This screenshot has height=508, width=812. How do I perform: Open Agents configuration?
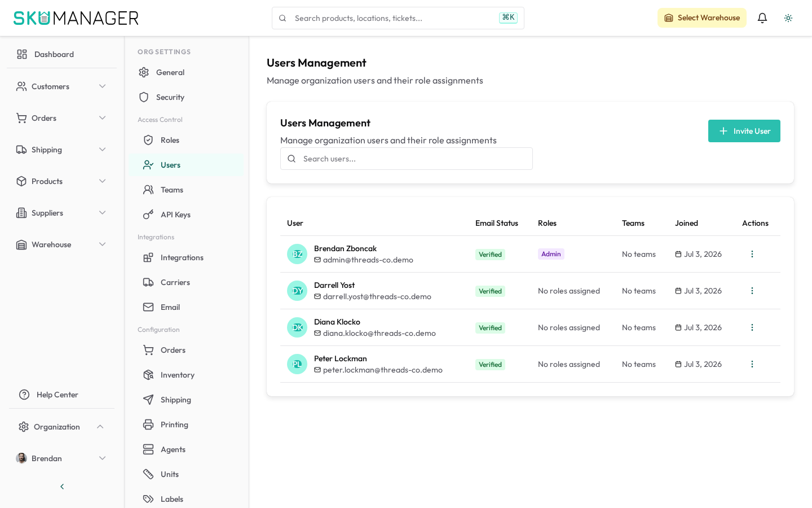(187, 449)
